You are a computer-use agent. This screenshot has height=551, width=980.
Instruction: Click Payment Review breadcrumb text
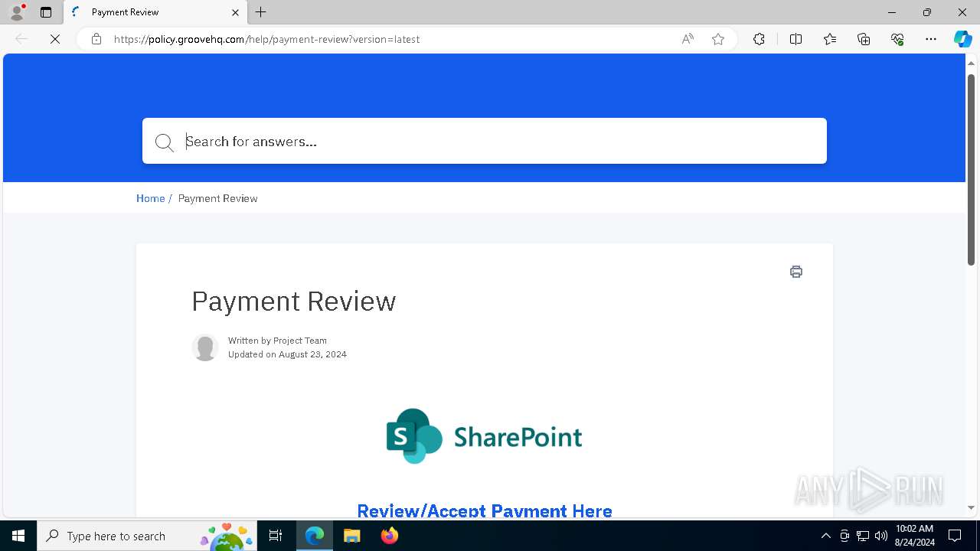217,198
